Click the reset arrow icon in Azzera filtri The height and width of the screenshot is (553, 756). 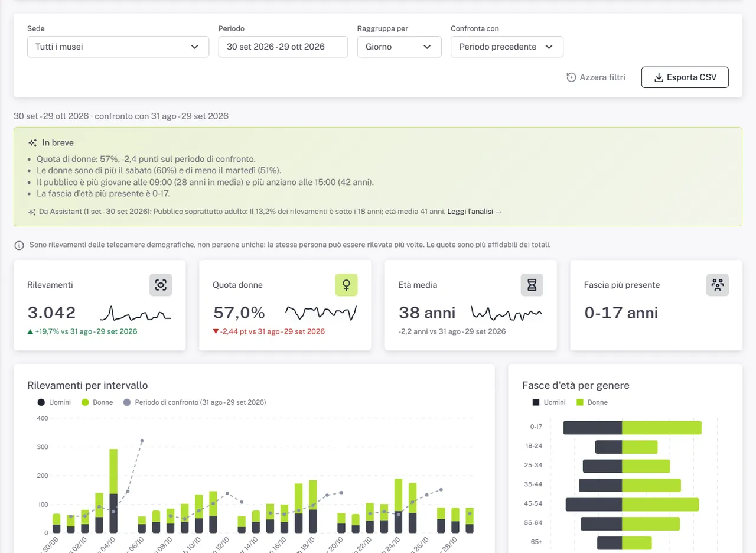571,77
